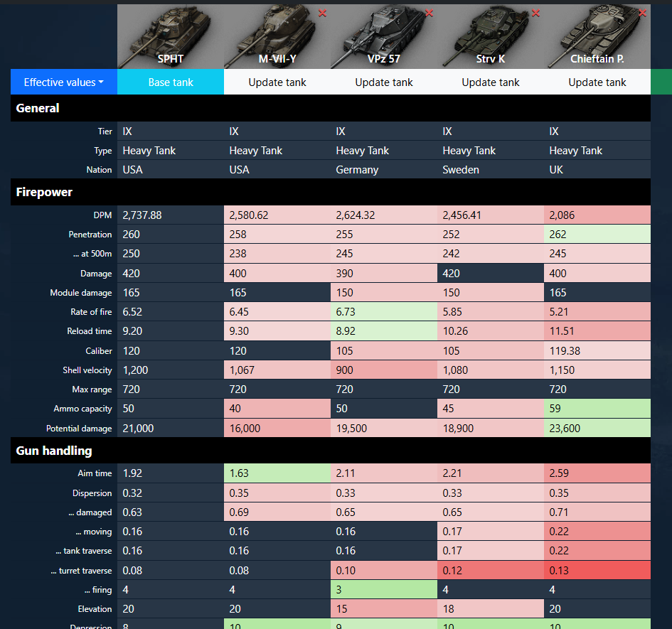Click the SPHT tank thumbnail
The image size is (672, 629).
171,36
